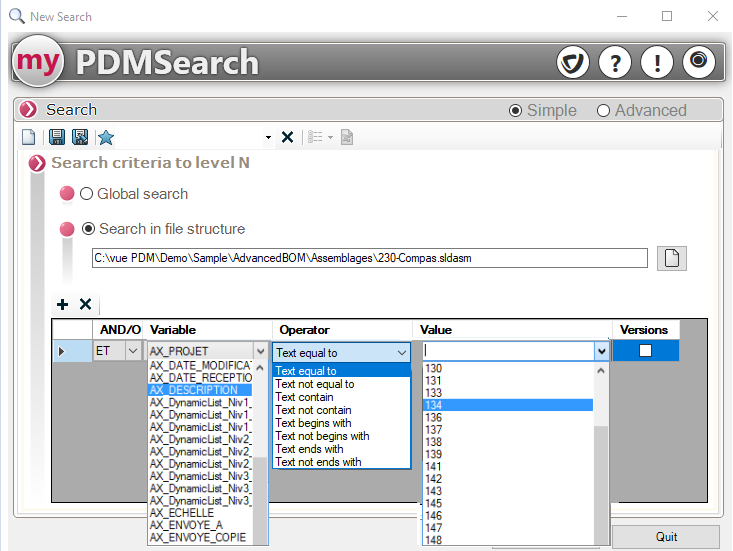Click the exclamation info icon in header

656,63
